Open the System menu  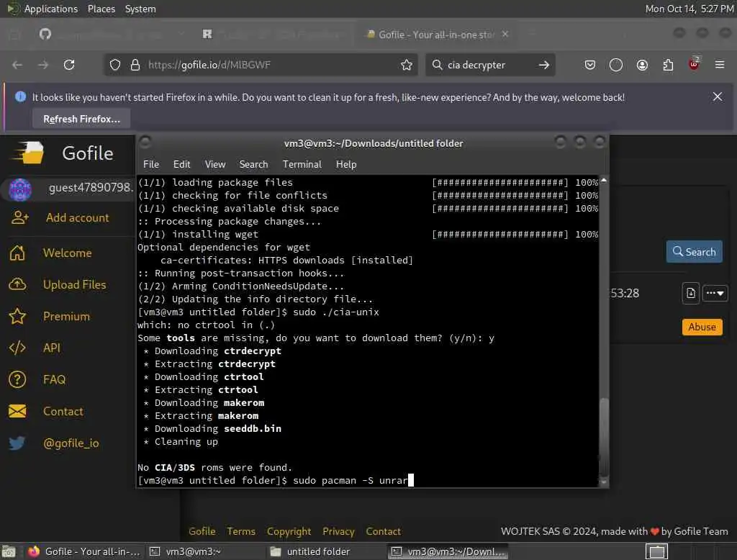[x=140, y=9]
